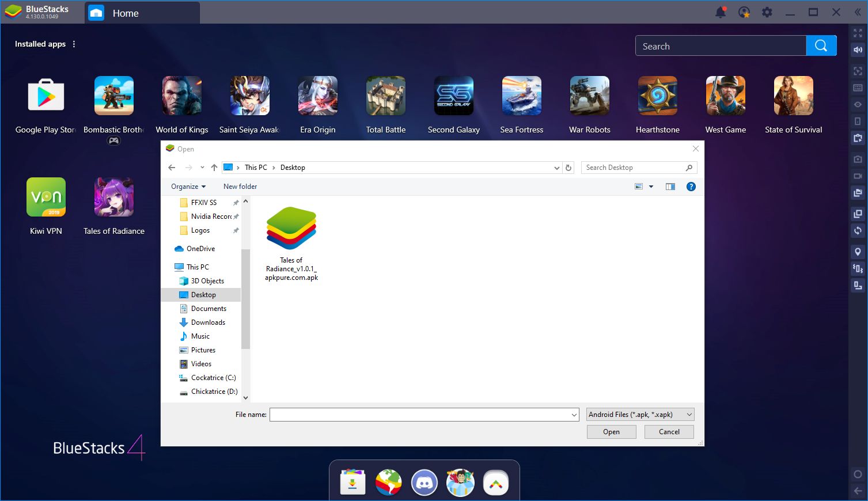Open BlueStacks notifications bell
868x501 pixels.
721,12
